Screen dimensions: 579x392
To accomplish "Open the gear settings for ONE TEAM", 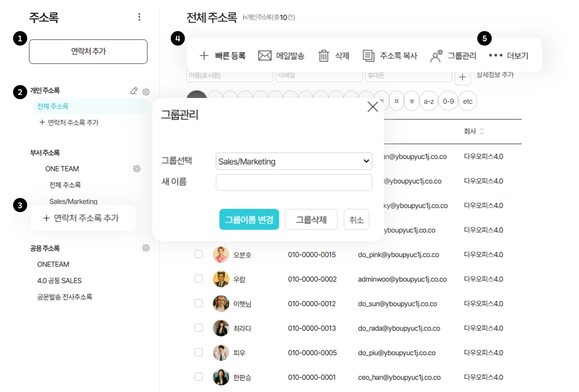I will tap(137, 169).
